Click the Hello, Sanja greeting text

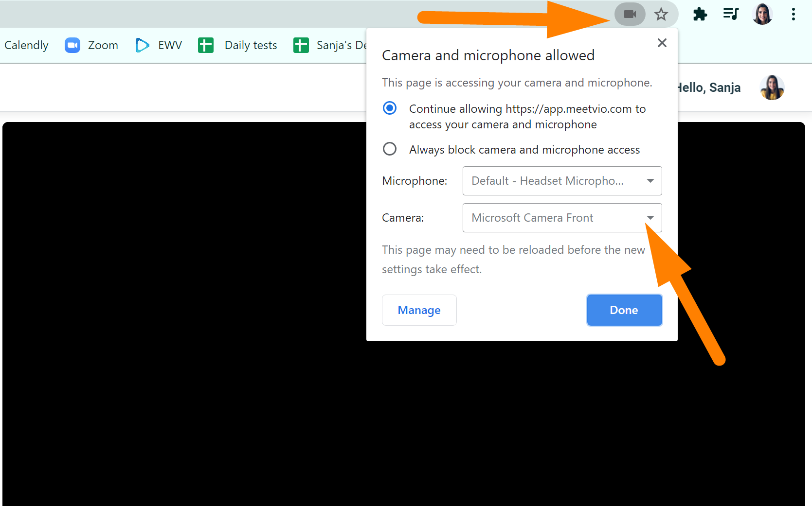[x=709, y=87]
